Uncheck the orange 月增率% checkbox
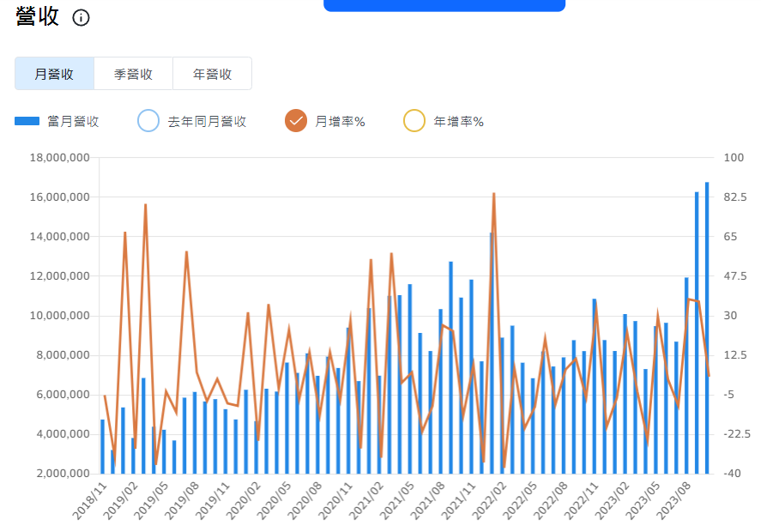Image resolution: width=761 pixels, height=532 pixels. click(x=296, y=121)
